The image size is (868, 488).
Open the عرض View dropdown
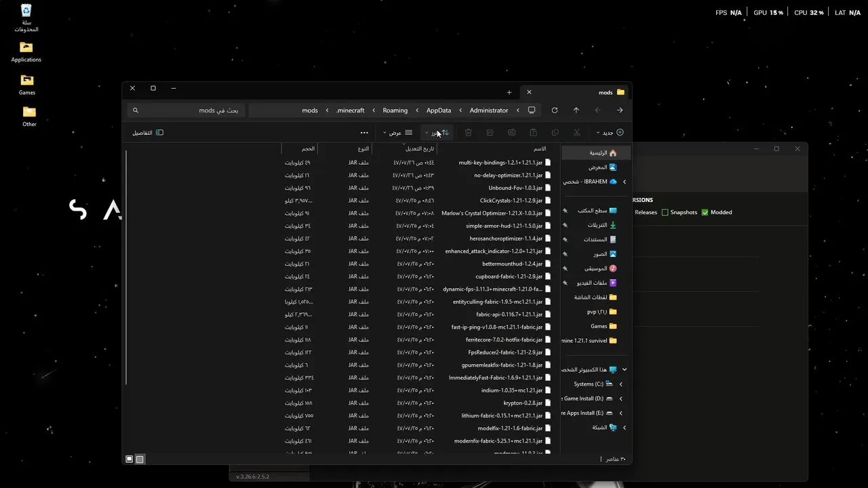click(x=398, y=133)
